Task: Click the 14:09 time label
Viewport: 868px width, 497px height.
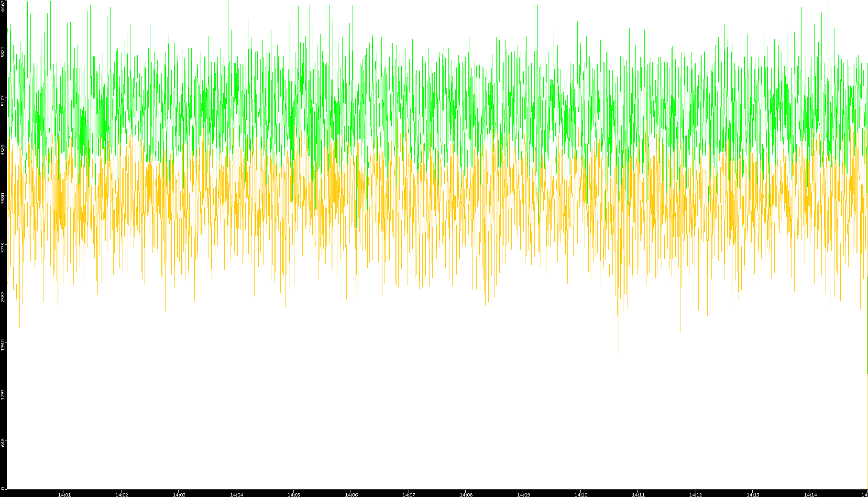Action: (x=523, y=495)
